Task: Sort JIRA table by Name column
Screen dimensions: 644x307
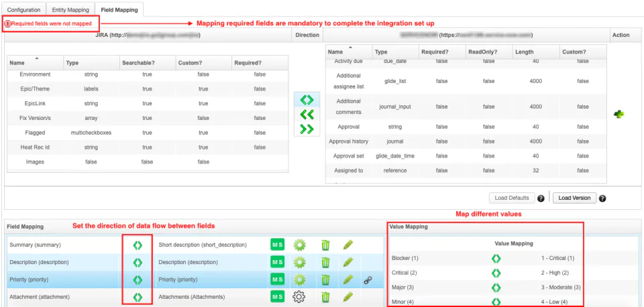Action: (36, 63)
